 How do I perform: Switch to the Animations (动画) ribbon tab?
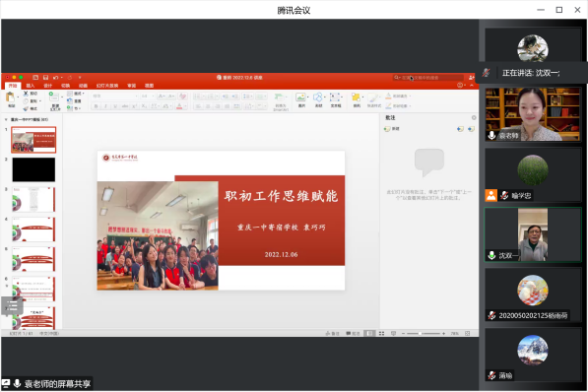click(x=83, y=86)
